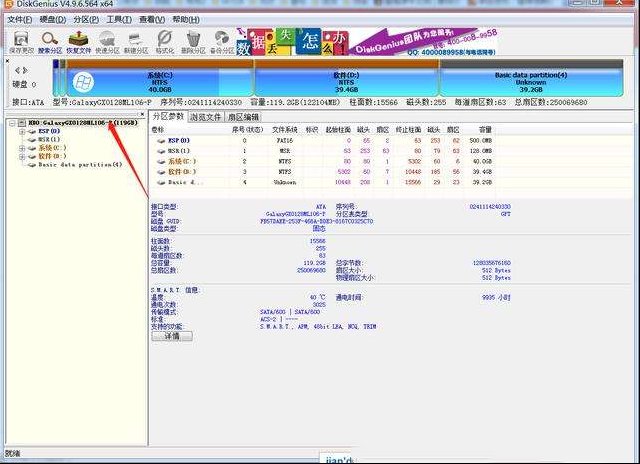
Task: Click the 9995 小时 power-on time value
Action: pos(496,297)
